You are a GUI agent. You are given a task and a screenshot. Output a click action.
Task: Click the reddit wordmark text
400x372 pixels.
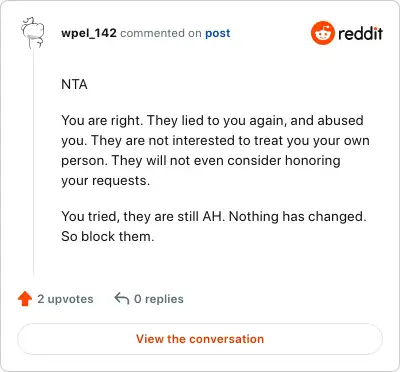(x=360, y=33)
